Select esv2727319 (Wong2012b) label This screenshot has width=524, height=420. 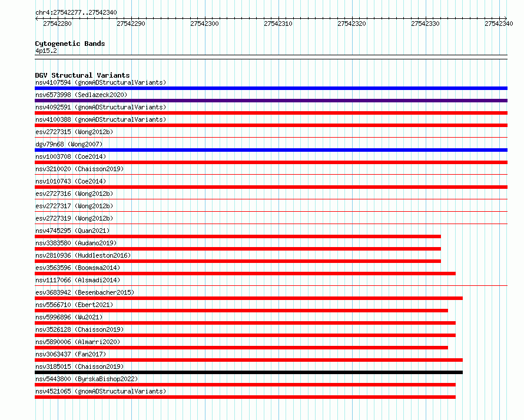(x=74, y=218)
